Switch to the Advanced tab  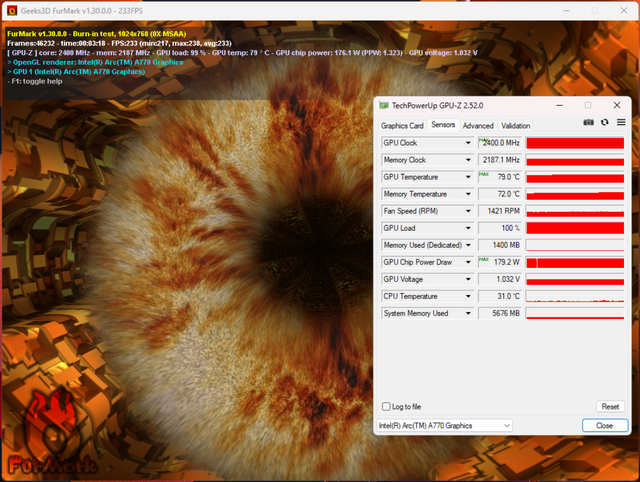pyautogui.click(x=478, y=126)
